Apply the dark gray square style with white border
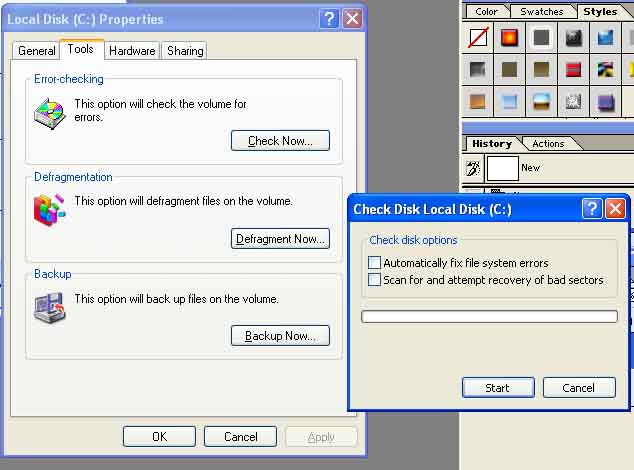This screenshot has height=470, width=634. coord(541,38)
